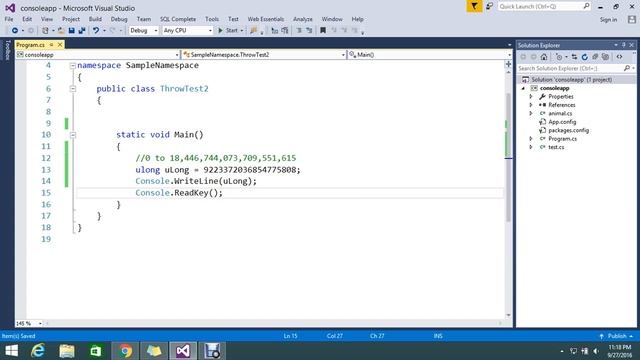Open Internet Explorer from the taskbar
Viewport: 640px width, 360px height.
[x=38, y=351]
